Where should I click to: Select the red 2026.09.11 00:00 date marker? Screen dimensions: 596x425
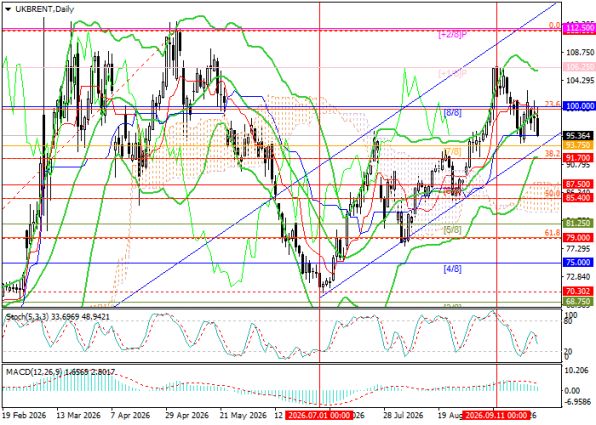pos(496,415)
